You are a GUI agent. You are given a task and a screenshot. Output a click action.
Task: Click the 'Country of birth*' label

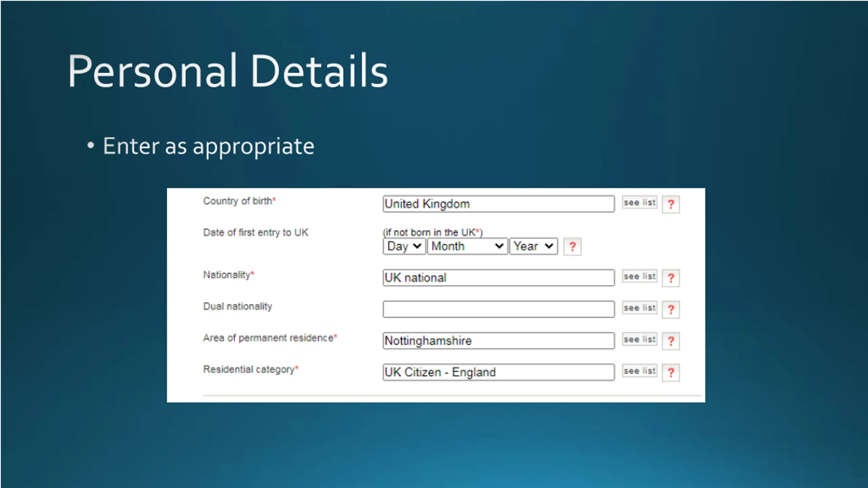tap(239, 201)
